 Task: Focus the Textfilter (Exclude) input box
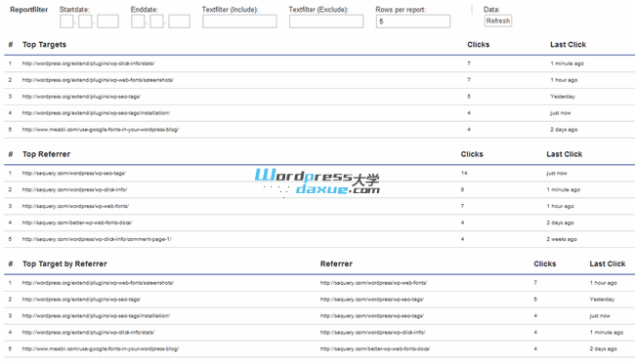tap(326, 21)
